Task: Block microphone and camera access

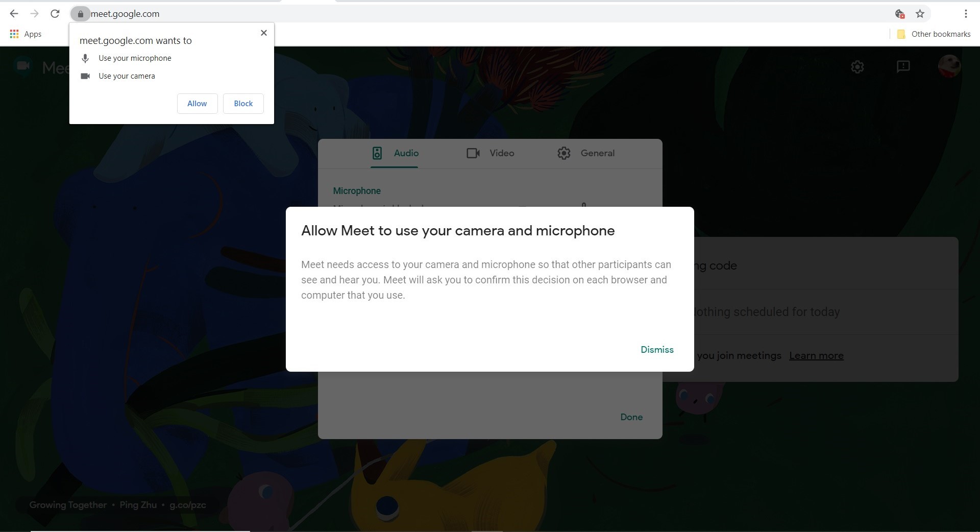Action: tap(243, 104)
